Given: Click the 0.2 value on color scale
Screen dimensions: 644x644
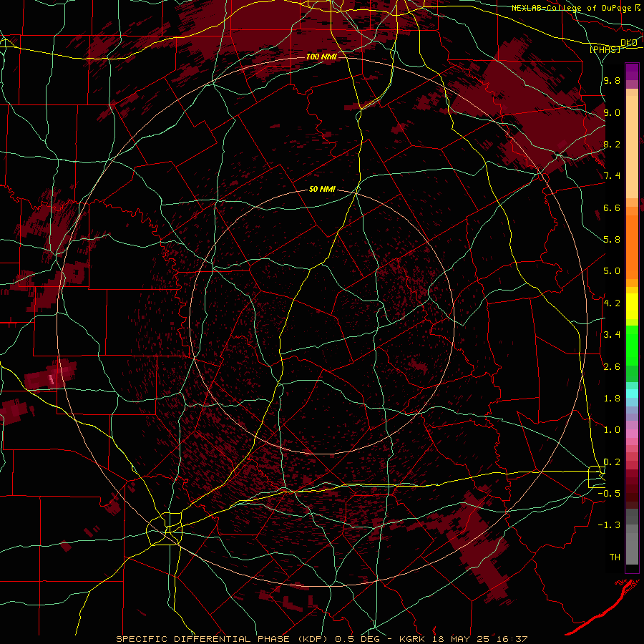Looking at the screenshot, I should [612, 462].
